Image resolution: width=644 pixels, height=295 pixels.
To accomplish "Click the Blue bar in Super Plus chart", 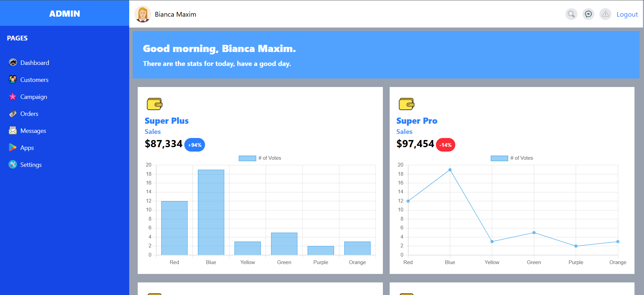I will tap(211, 212).
